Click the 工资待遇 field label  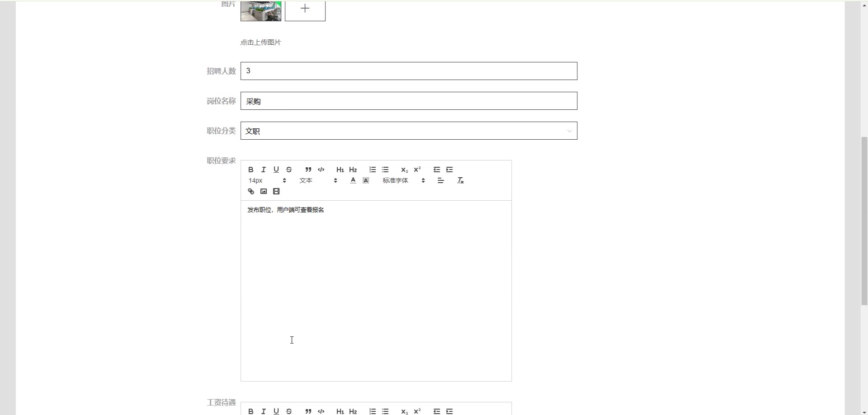coord(221,402)
